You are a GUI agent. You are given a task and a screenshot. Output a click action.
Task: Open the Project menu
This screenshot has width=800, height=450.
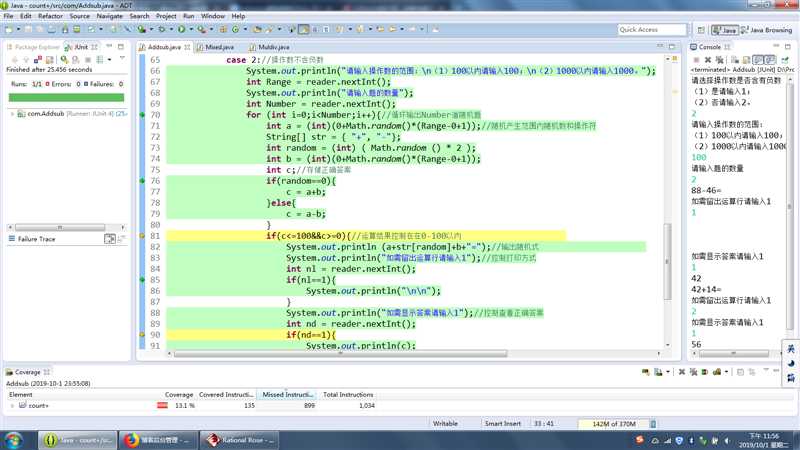[166, 16]
